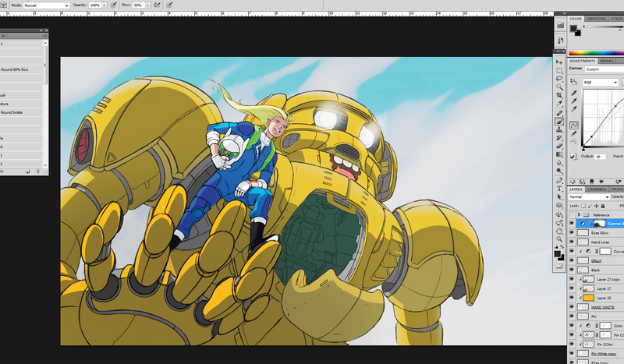
Task: Expand the Reference layer group
Action: (x=579, y=214)
